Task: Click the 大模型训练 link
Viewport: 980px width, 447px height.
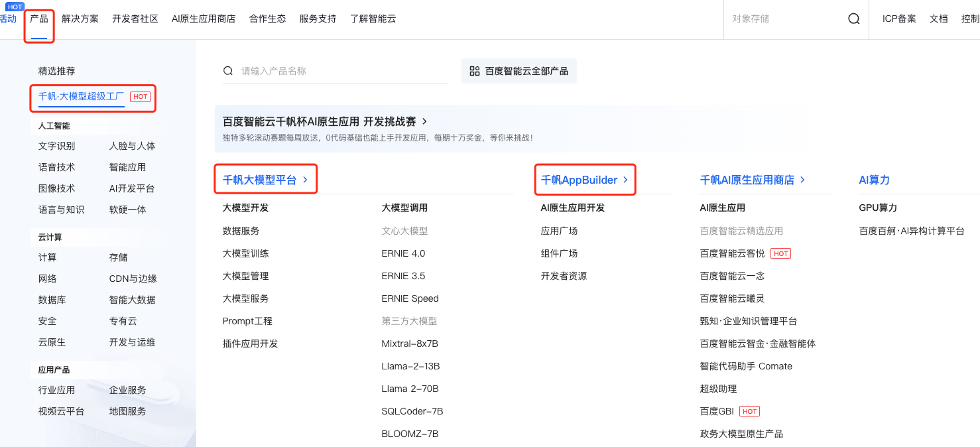Action: 246,253
